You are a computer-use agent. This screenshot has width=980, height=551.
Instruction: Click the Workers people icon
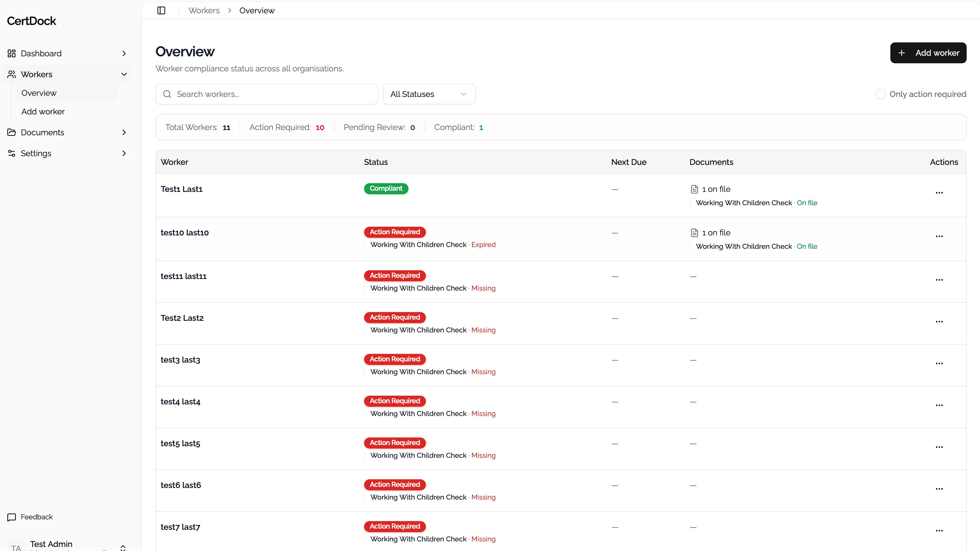point(11,74)
